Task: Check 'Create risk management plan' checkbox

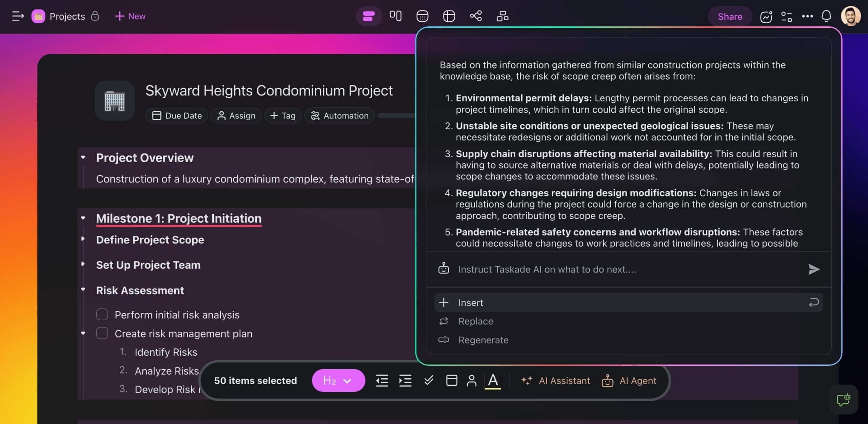Action: point(102,334)
